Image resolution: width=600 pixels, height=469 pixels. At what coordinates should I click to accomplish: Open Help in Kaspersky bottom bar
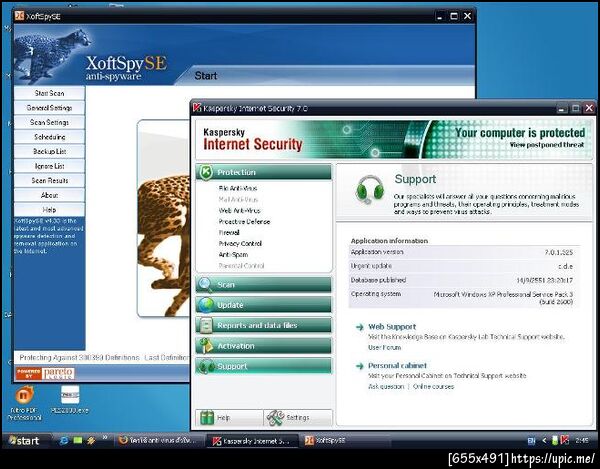point(230,418)
